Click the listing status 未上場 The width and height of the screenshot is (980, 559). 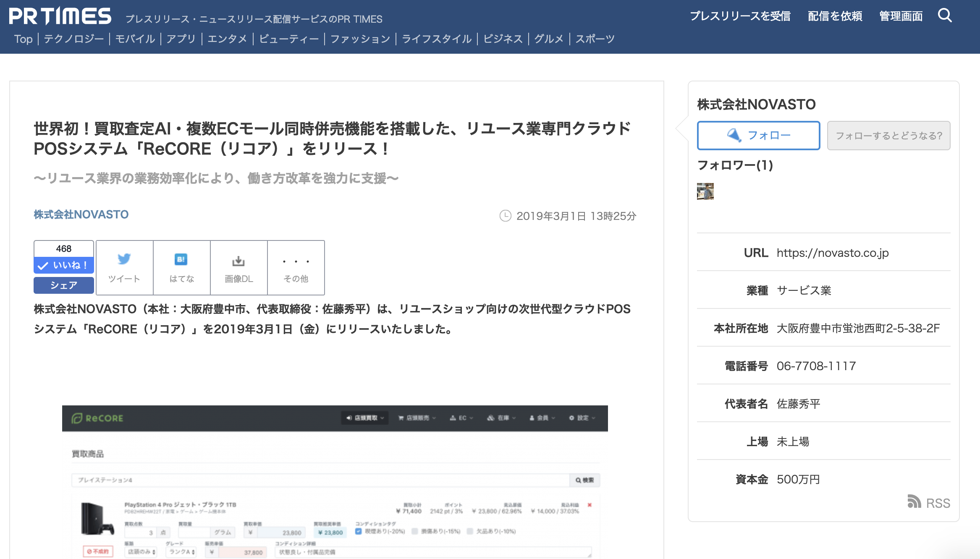tap(793, 441)
